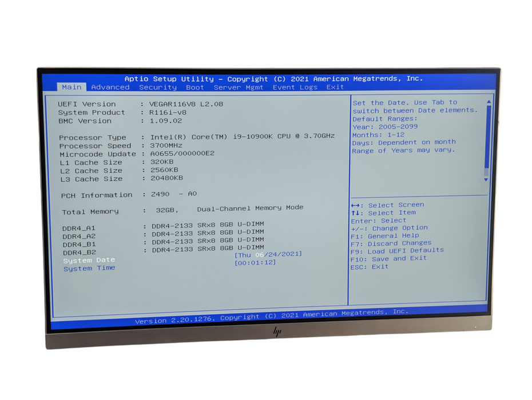Click the Processor Type label
The image size is (532, 400).
click(93, 138)
